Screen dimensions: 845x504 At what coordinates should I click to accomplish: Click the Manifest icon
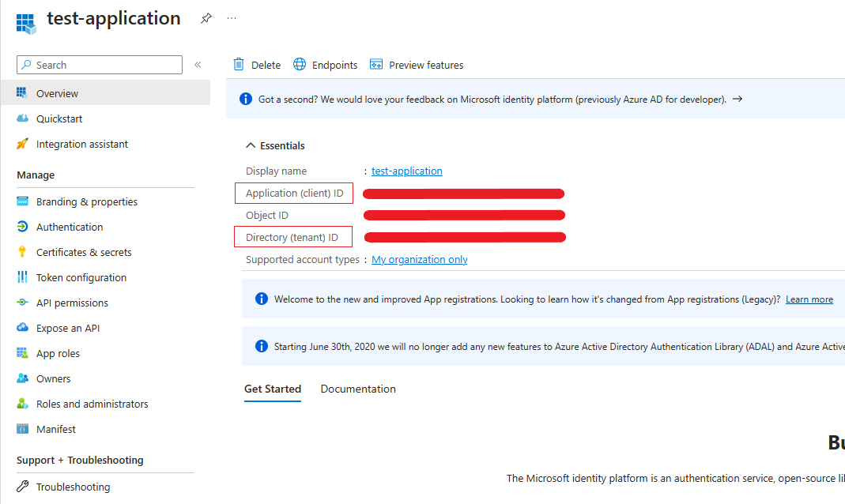click(x=22, y=429)
